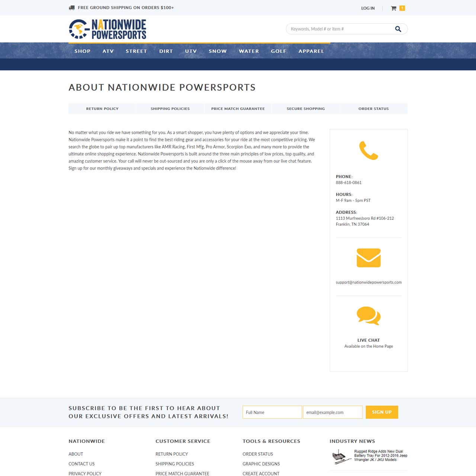This screenshot has width=476, height=476.
Task: Click the 1113 Murfreesboro Rd address line
Action: pos(365,218)
